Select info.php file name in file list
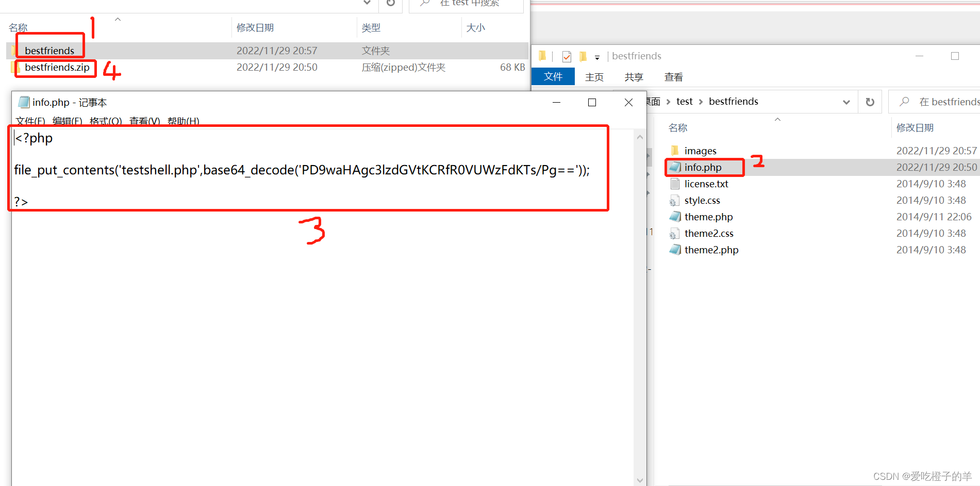 point(703,167)
